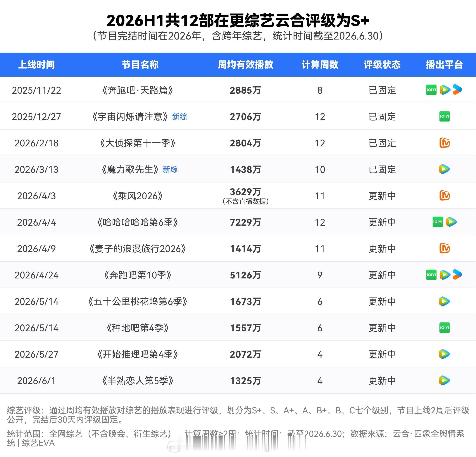Click iQIYI icon in 种地吧第4季 row
Screen dimensions: 476x457
pyautogui.click(x=445, y=328)
